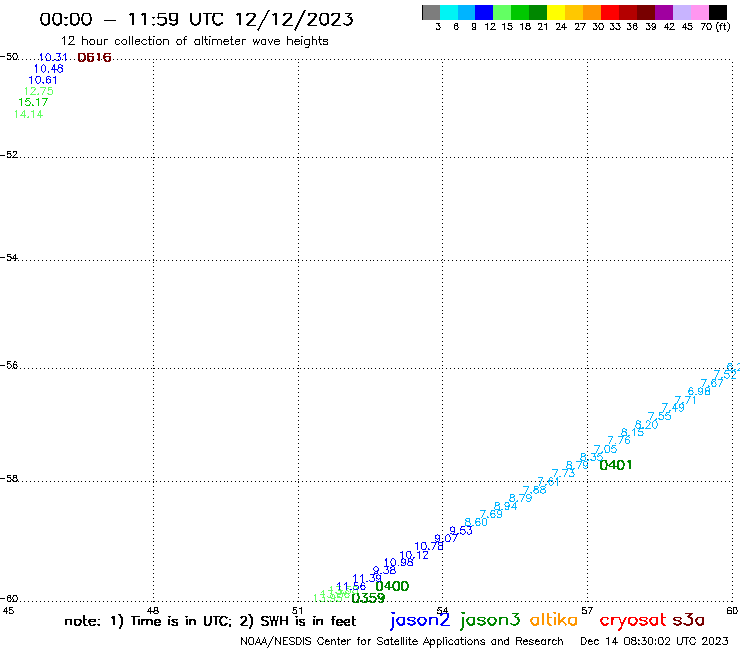Click the 'cryosat' satellite legend label
The height and width of the screenshot is (650, 740).
[633, 621]
